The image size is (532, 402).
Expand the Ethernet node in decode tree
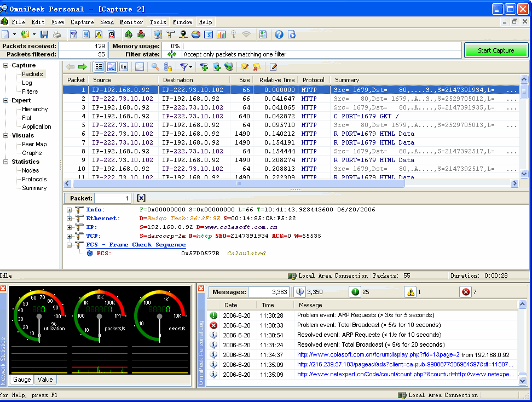coord(70,219)
